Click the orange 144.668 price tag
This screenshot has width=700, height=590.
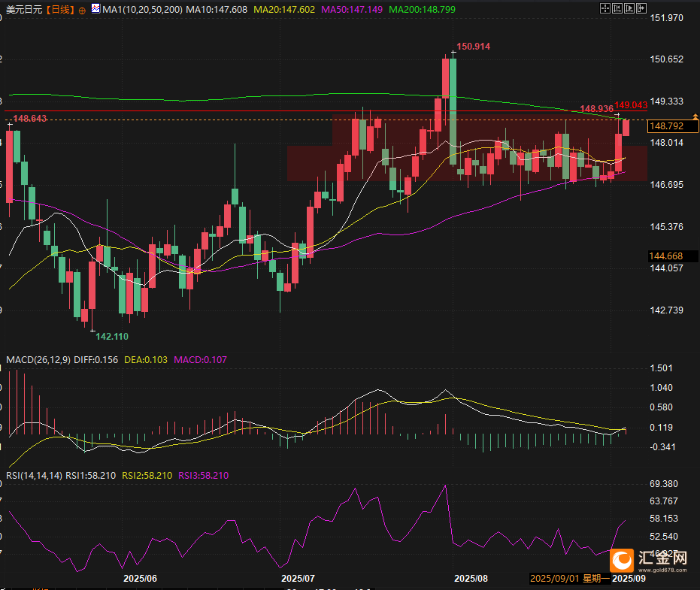(x=666, y=256)
